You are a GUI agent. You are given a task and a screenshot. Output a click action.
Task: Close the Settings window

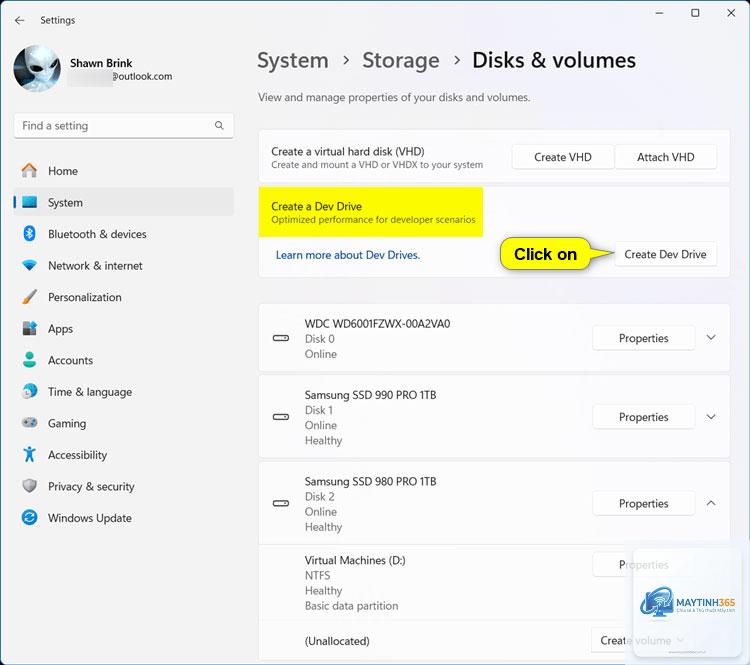click(731, 13)
